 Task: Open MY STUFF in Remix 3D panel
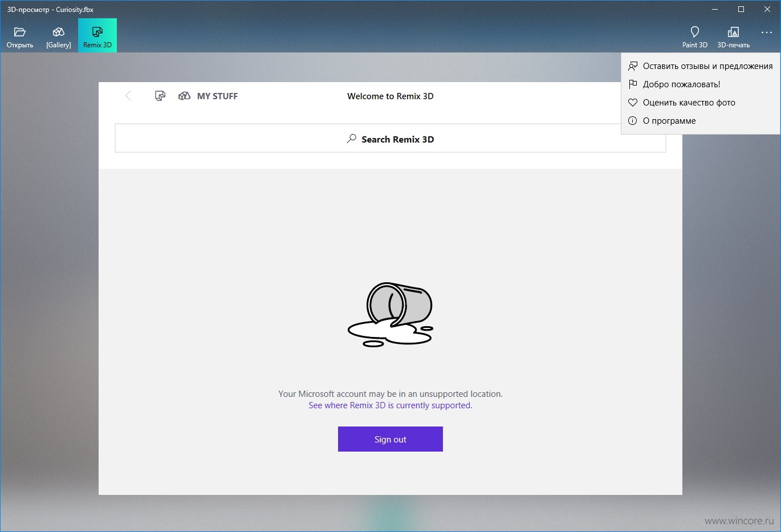208,96
